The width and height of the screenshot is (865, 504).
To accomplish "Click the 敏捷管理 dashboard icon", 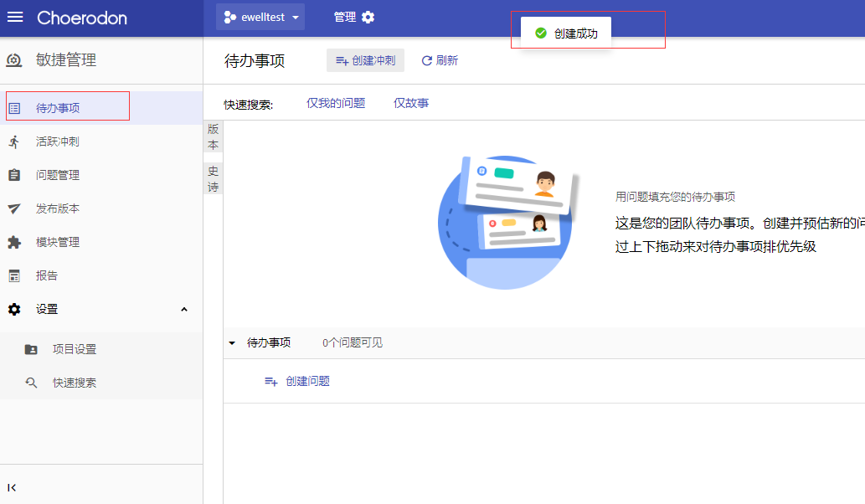I will (13, 59).
